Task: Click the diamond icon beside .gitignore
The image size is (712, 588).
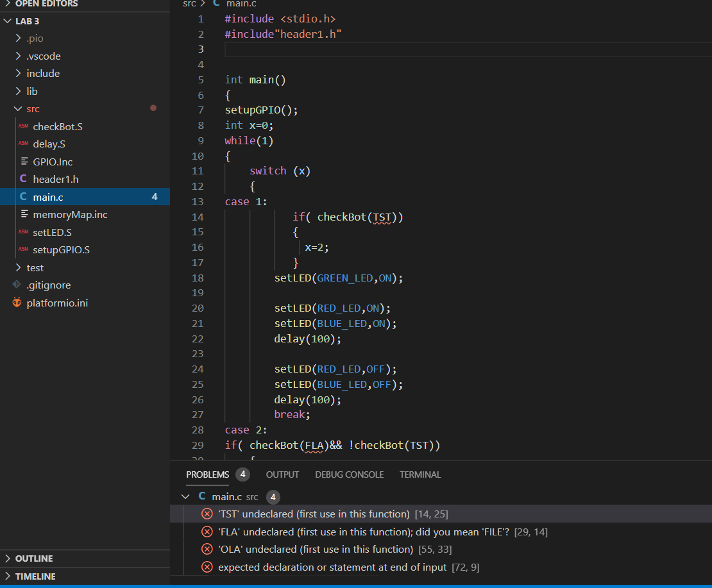Action: (x=16, y=285)
